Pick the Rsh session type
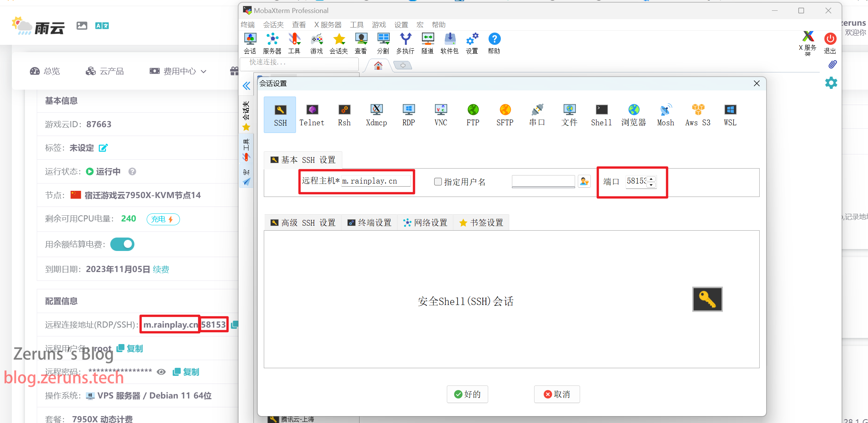This screenshot has height=423, width=868. coord(344,115)
